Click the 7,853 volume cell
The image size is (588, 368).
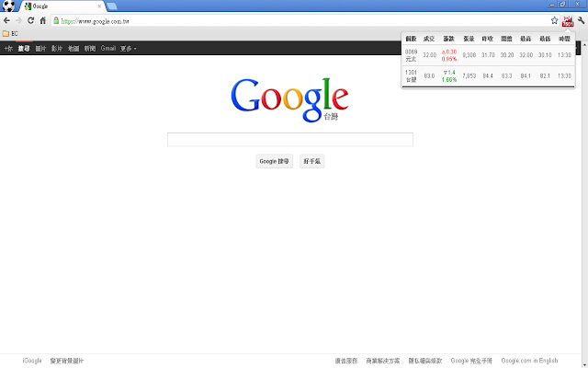click(469, 75)
